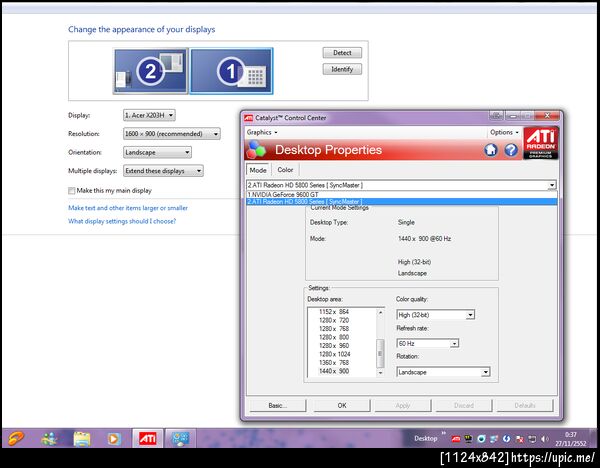Select 1360 x 768 in Desktop area
Screen dimensions: 600x468
click(334, 362)
